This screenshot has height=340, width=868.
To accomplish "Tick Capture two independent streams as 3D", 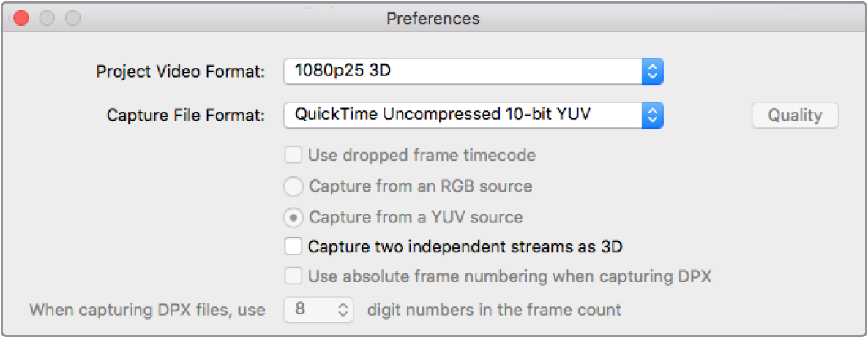I will [293, 246].
